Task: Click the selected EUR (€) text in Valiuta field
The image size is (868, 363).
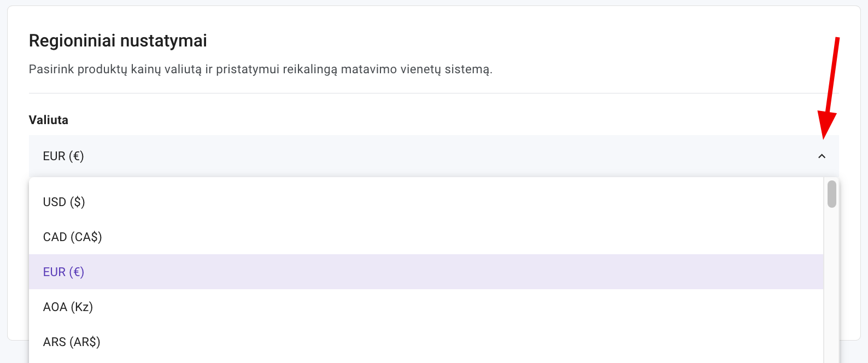Action: pyautogui.click(x=63, y=156)
